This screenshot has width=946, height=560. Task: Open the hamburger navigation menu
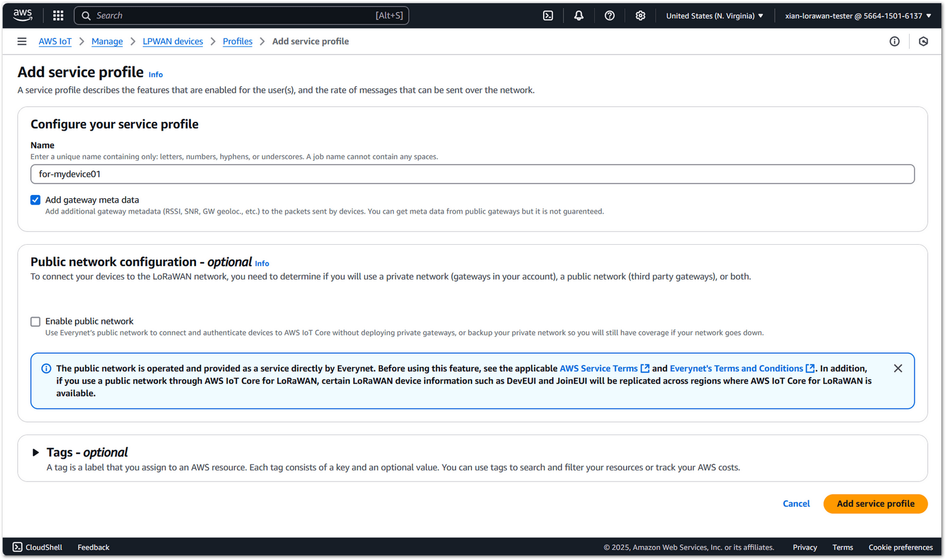(22, 41)
